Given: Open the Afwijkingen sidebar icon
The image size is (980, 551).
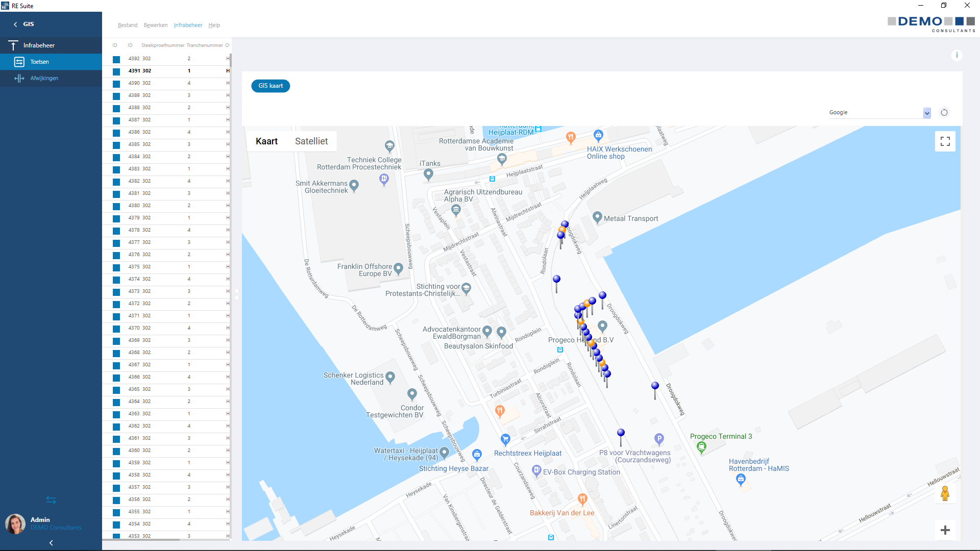Looking at the screenshot, I should click(19, 78).
